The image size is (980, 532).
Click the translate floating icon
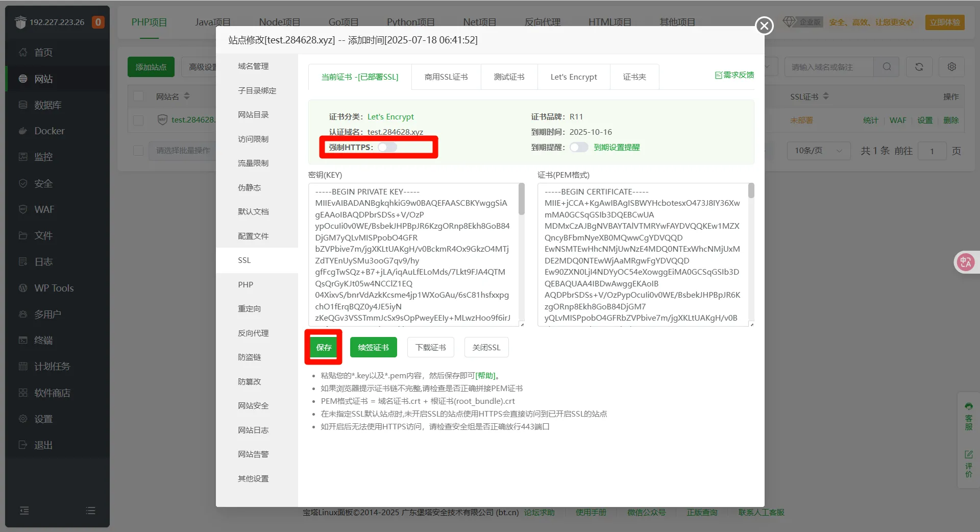click(x=965, y=262)
